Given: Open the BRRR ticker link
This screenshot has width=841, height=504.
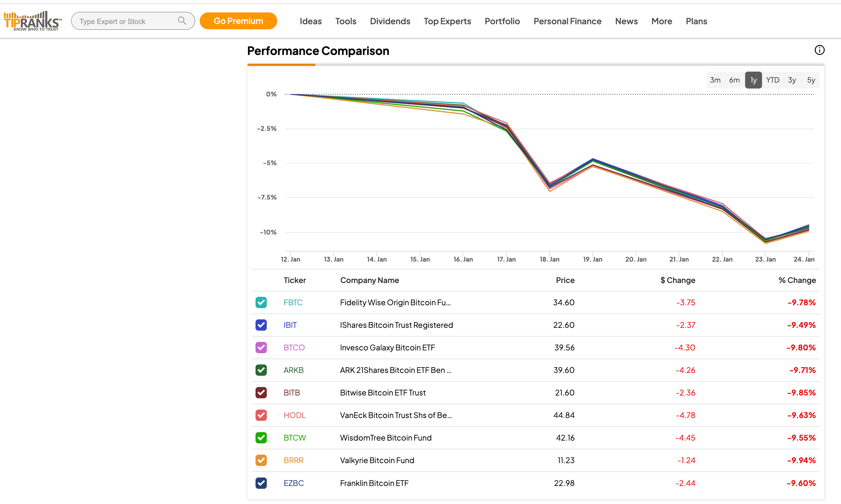Looking at the screenshot, I should pyautogui.click(x=294, y=460).
